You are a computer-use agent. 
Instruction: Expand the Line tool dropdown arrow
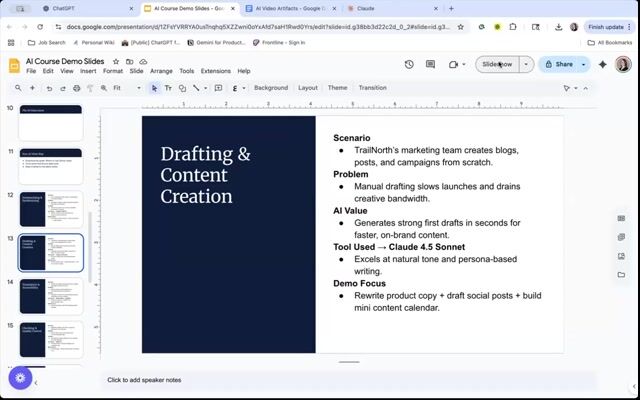[205, 88]
